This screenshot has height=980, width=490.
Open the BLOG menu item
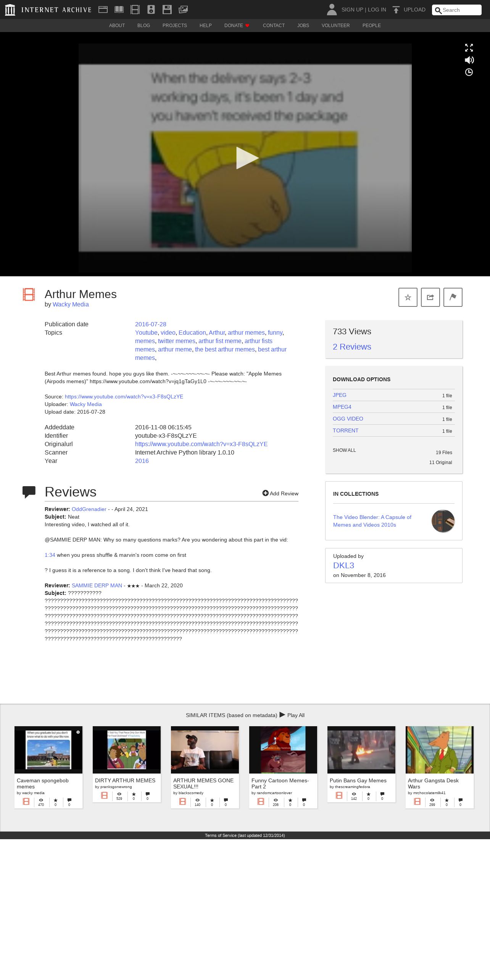click(143, 26)
